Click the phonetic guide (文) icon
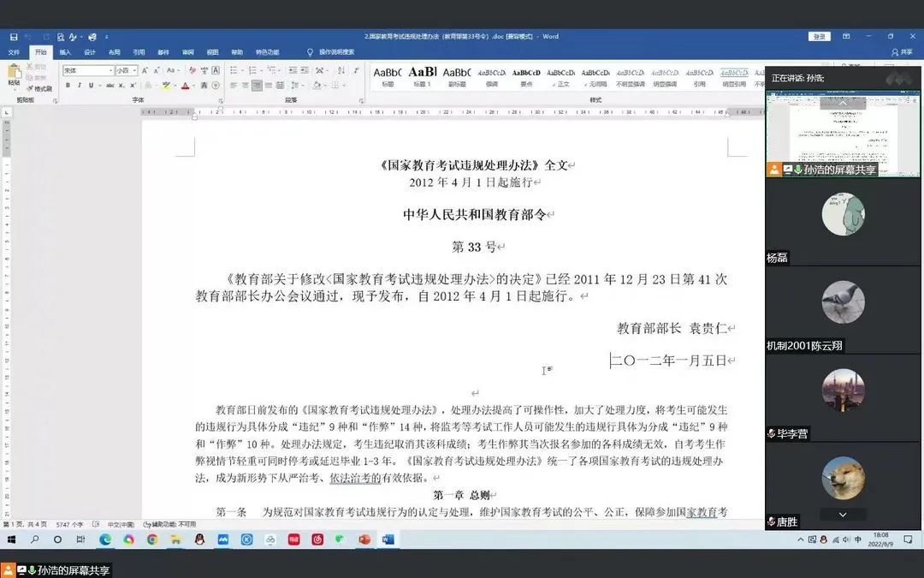The width and height of the screenshot is (924, 578). pyautogui.click(x=204, y=71)
